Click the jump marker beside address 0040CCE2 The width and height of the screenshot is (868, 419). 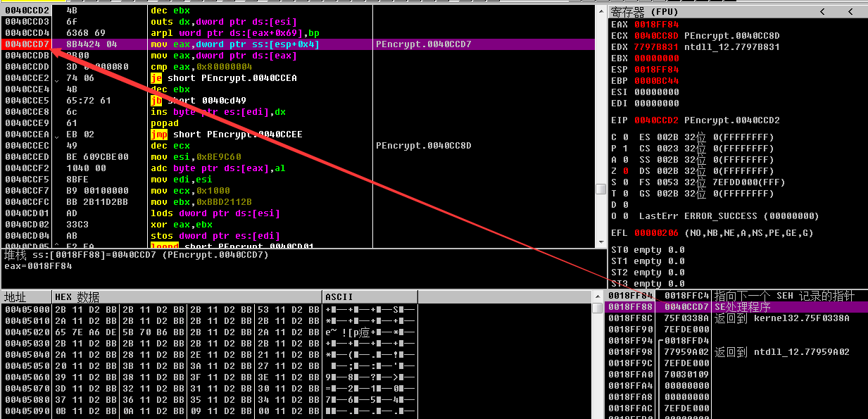coord(58,79)
